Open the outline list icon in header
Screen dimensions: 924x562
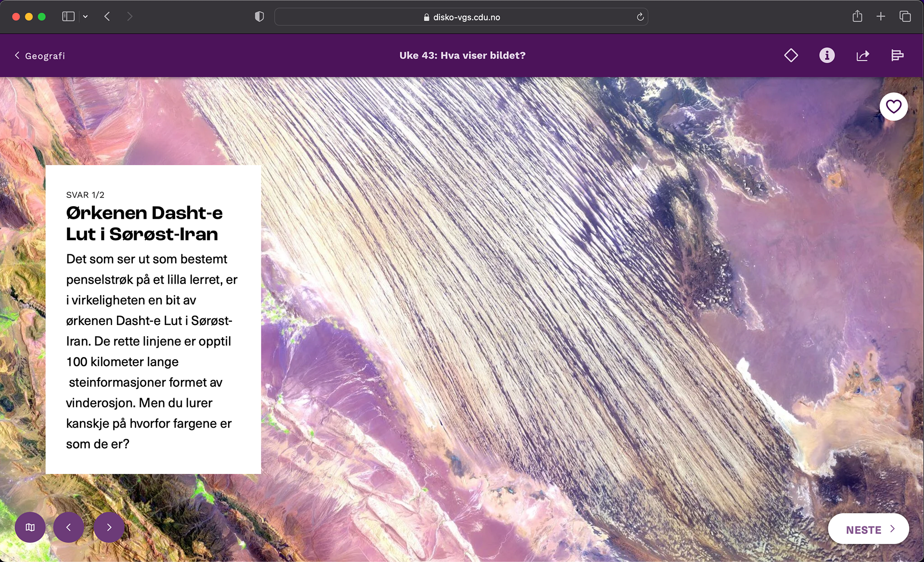897,55
